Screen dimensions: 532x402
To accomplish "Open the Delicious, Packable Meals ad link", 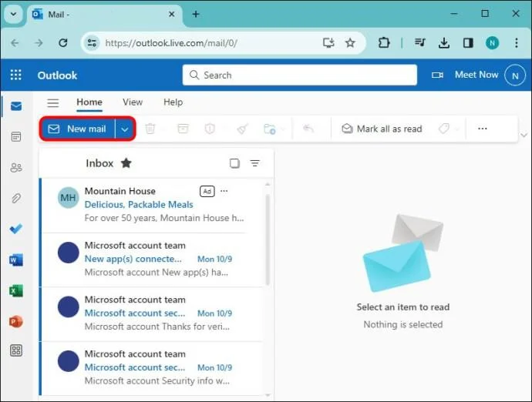I will [139, 204].
